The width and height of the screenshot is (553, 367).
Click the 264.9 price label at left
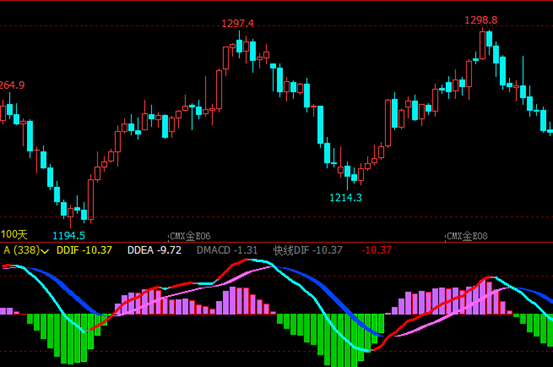pos(12,85)
